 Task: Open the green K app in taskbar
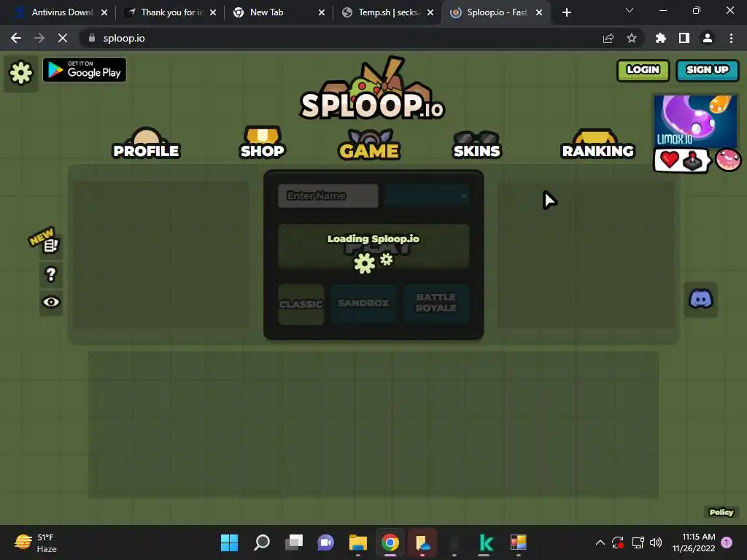point(487,542)
